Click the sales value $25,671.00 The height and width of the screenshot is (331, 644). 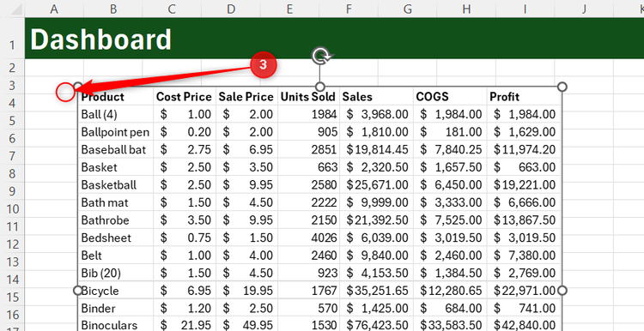[x=377, y=185]
